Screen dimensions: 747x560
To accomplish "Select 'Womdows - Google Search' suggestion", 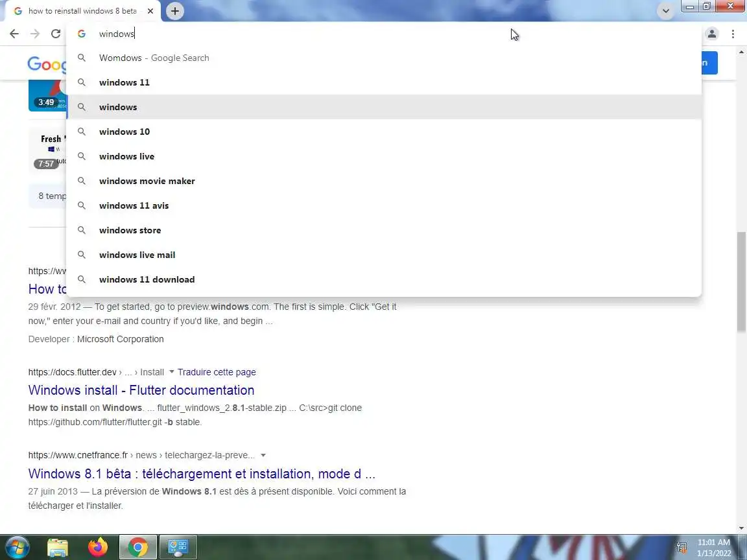I will click(384, 58).
